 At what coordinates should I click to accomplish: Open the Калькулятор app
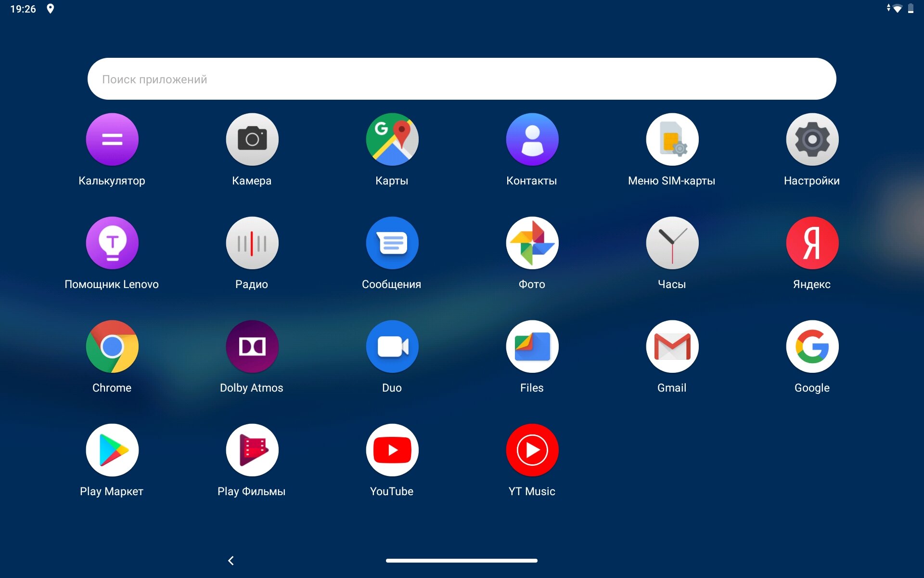112,140
